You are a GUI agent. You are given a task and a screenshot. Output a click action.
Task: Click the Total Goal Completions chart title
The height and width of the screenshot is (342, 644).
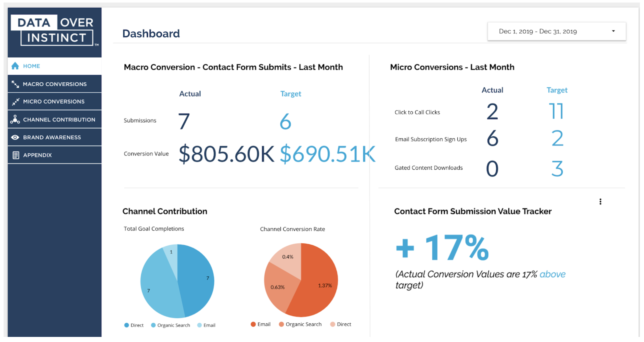pos(154,229)
